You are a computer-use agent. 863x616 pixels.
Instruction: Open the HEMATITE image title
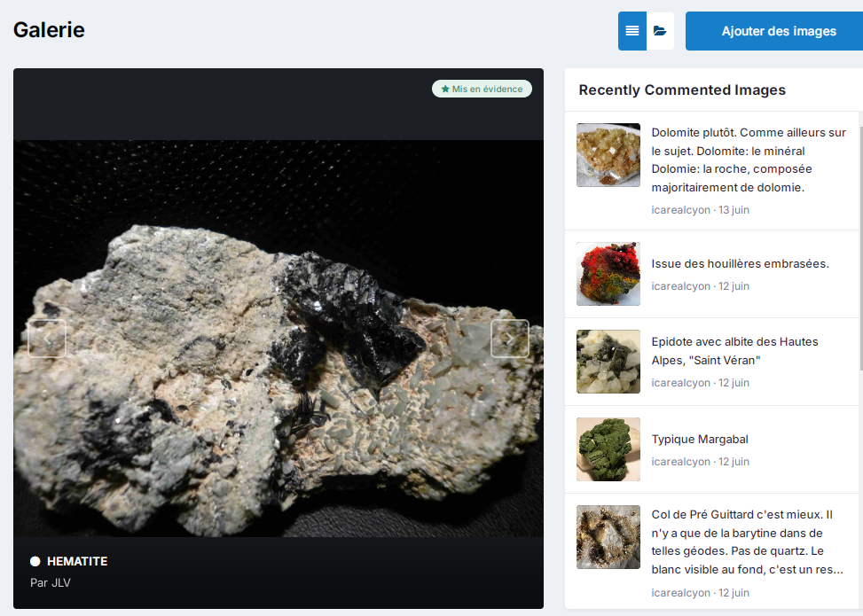tap(77, 561)
